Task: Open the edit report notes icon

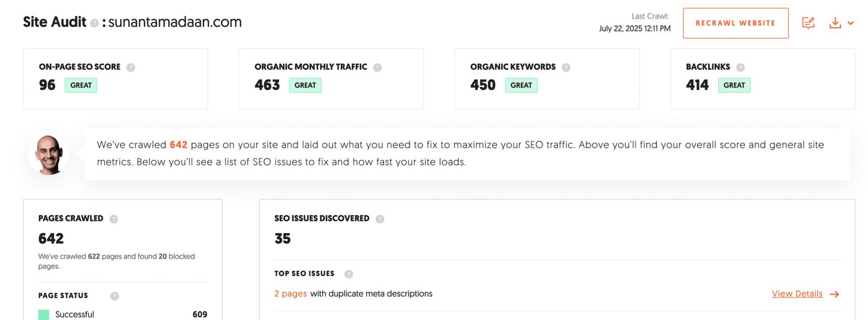Action: [808, 23]
